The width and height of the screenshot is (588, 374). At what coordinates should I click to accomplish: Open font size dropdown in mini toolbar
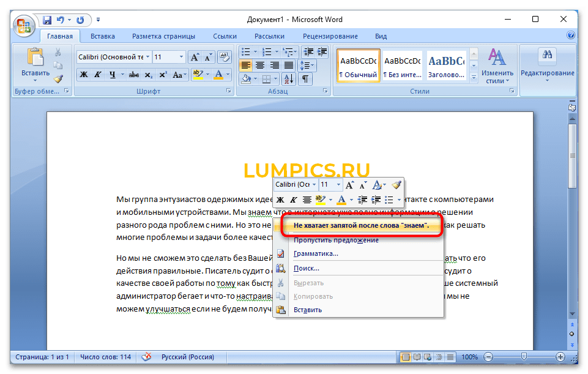tap(339, 184)
